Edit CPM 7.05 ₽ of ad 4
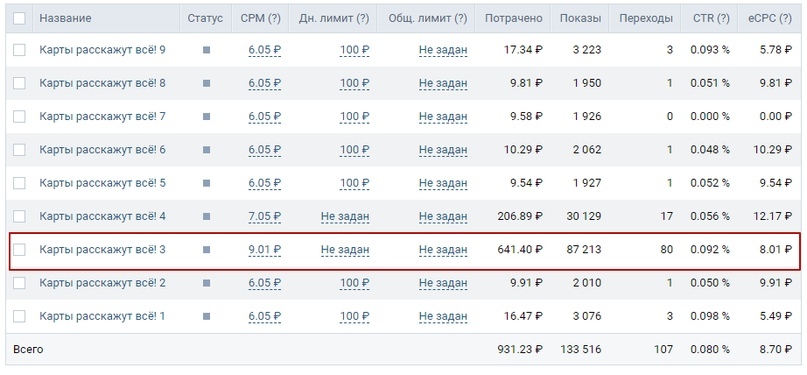Image resolution: width=807 pixels, height=375 pixels. coord(265,217)
